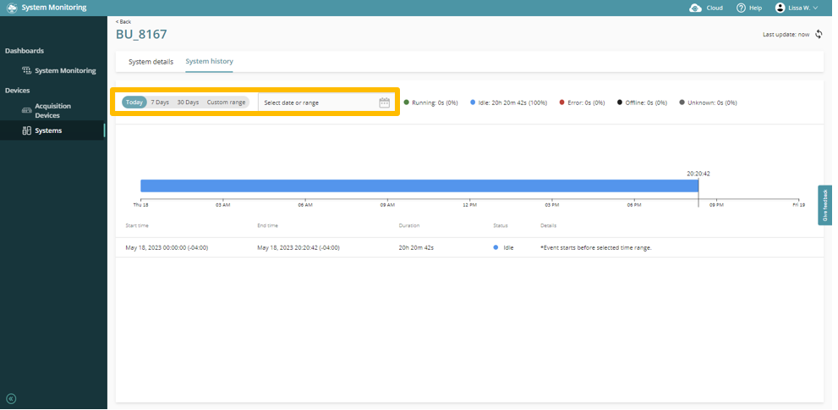Open the calendar date picker icon
The width and height of the screenshot is (838, 410).
point(384,102)
